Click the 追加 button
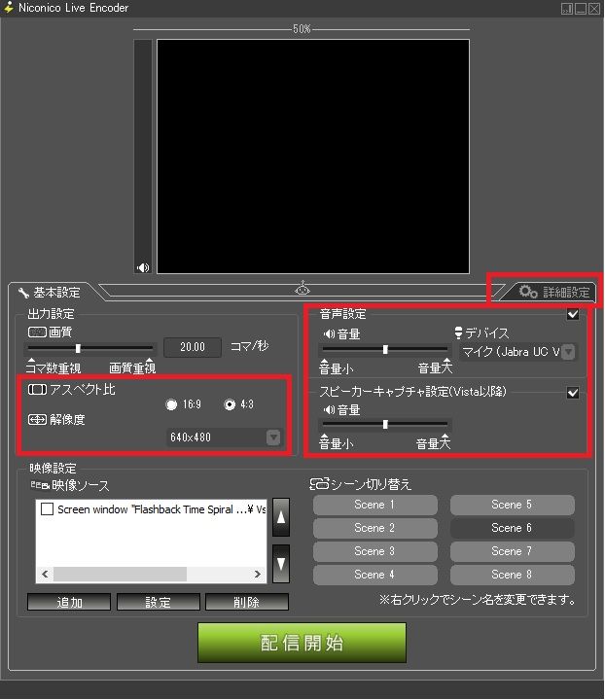This screenshot has width=605, height=700. [69, 602]
